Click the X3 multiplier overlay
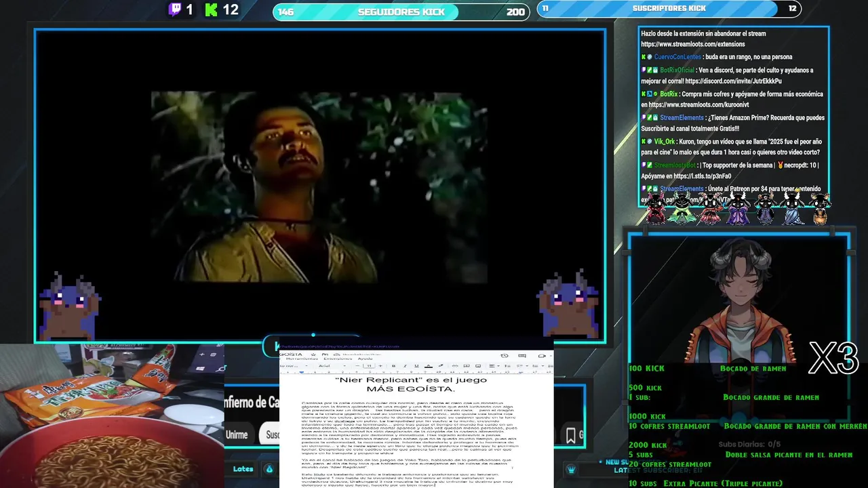The height and width of the screenshot is (488, 868). [833, 358]
